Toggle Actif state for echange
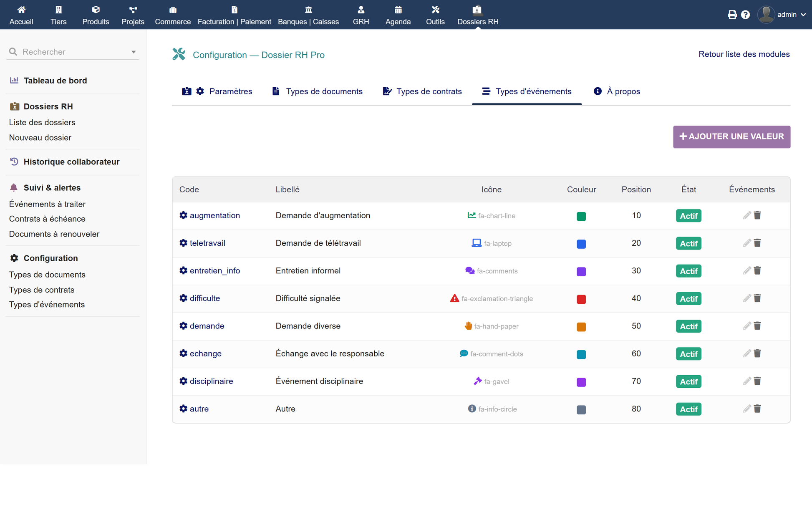812x530 pixels. 688,354
